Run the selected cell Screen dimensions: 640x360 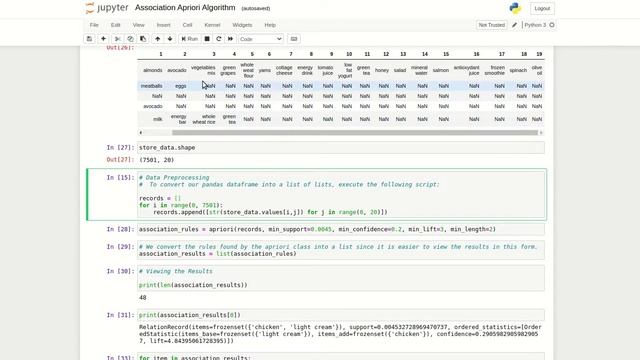189,39
